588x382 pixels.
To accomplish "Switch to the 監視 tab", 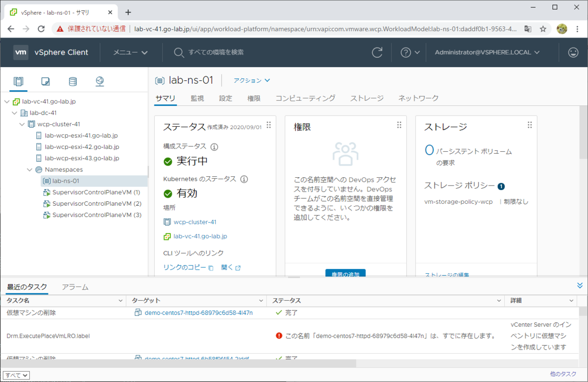I will pyautogui.click(x=197, y=98).
